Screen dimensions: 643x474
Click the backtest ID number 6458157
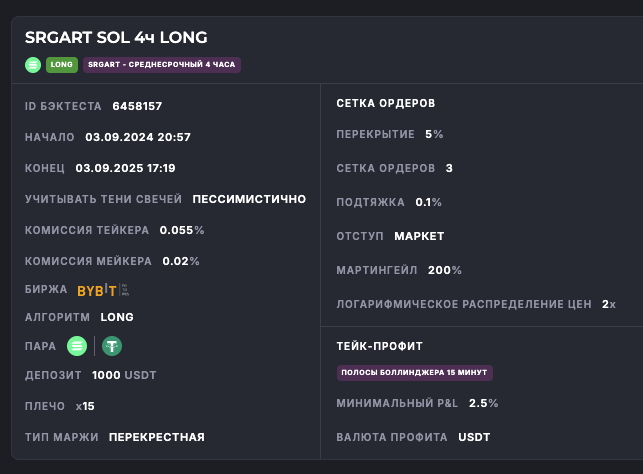[x=137, y=105]
